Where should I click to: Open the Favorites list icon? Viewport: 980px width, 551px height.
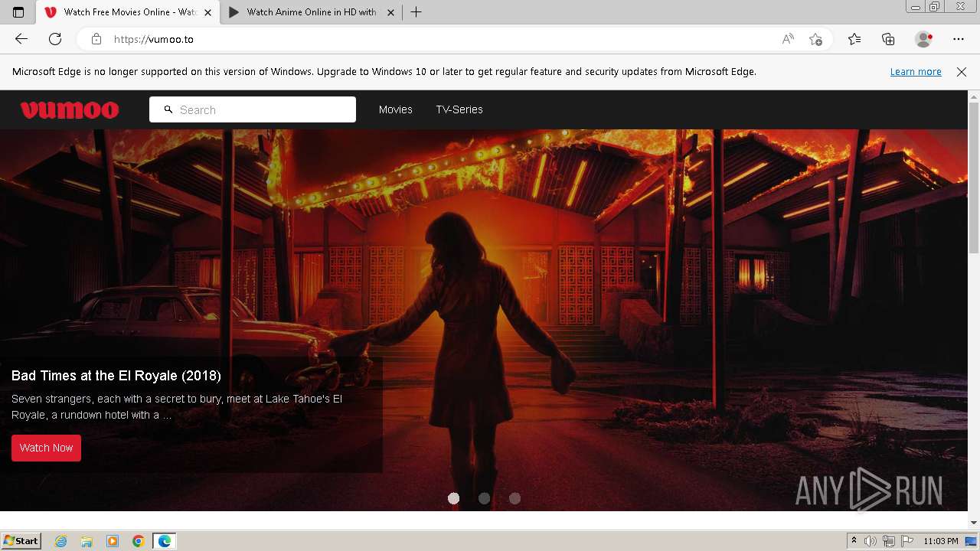pyautogui.click(x=854, y=39)
